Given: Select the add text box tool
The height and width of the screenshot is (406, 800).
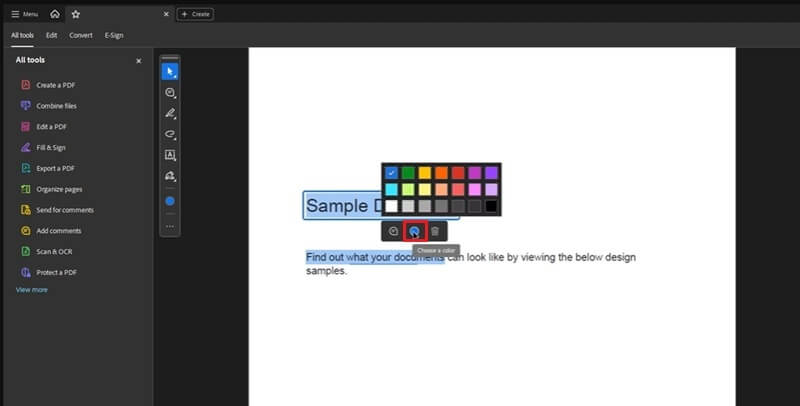Looking at the screenshot, I should 170,155.
